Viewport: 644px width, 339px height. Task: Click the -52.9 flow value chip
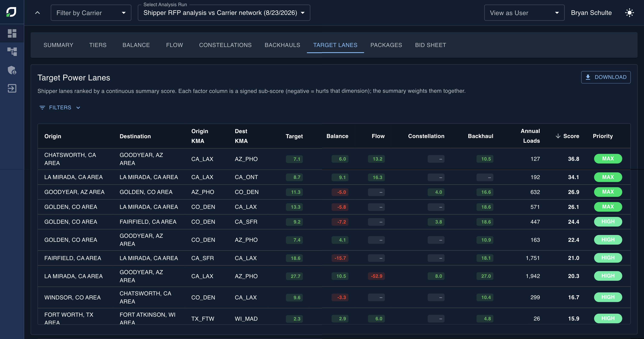point(377,276)
